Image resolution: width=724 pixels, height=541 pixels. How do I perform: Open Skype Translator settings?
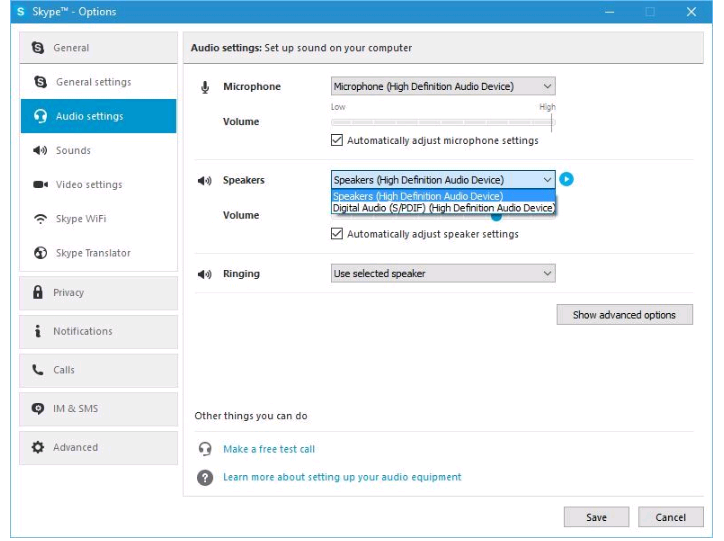98,252
